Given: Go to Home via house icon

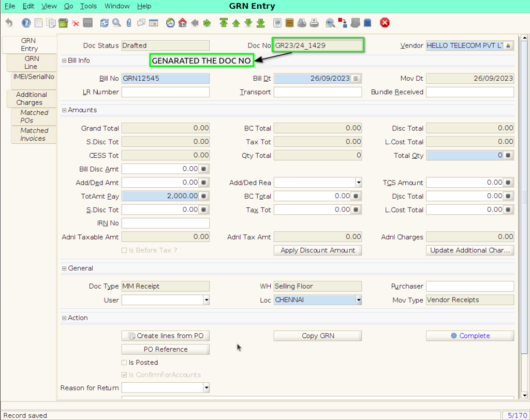Looking at the screenshot, I should click(183, 23).
